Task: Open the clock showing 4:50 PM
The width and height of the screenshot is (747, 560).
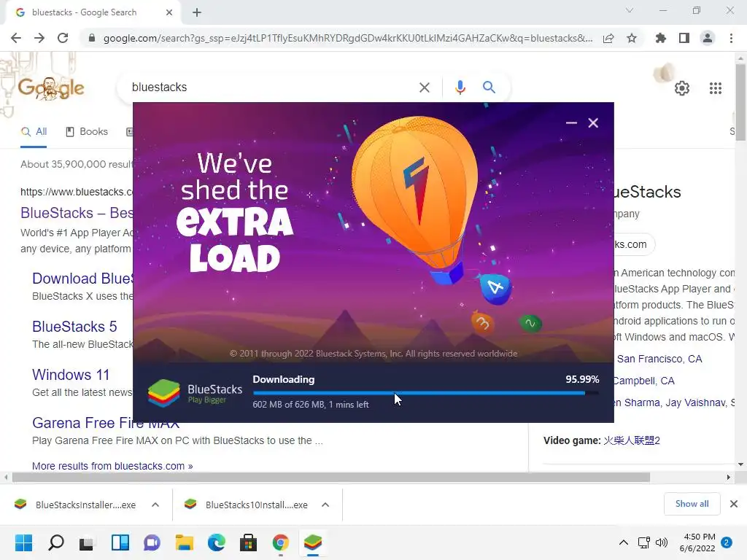Action: (697, 542)
